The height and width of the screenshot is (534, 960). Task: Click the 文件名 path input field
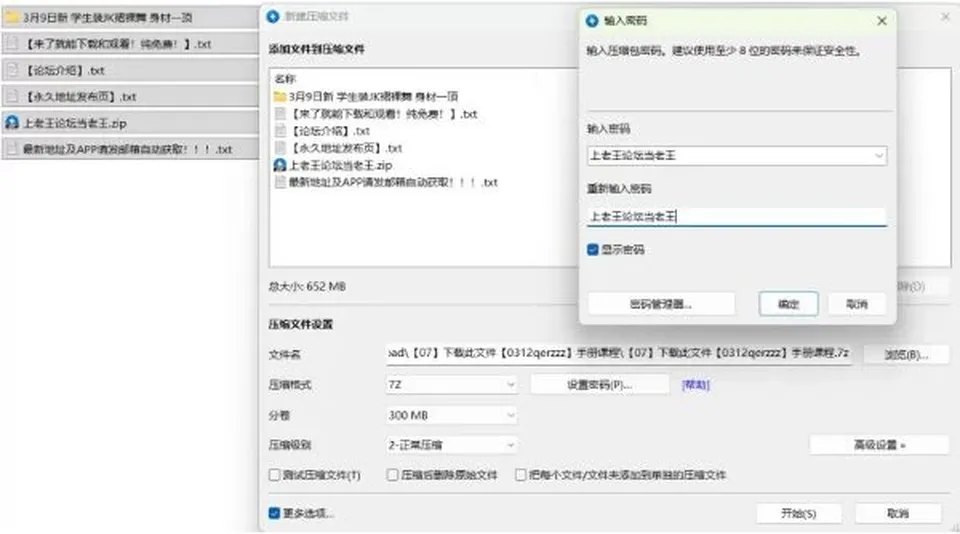coord(618,353)
